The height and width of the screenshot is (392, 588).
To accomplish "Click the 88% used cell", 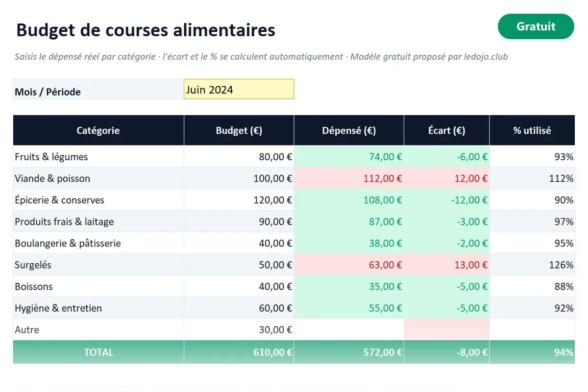I will (532, 286).
